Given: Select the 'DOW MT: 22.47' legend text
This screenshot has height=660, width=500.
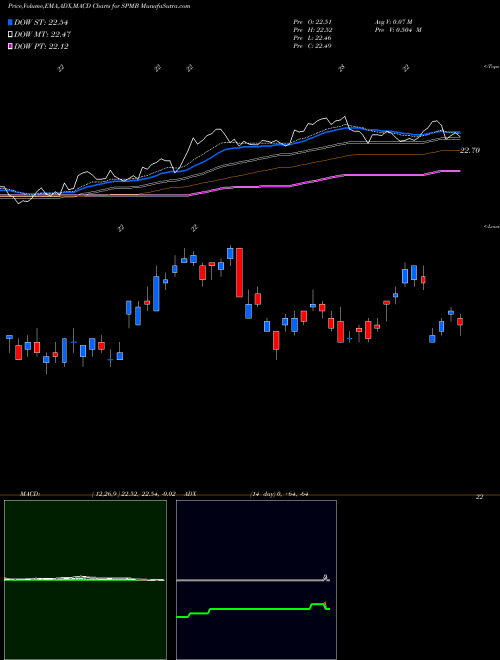Looking at the screenshot, I should click(x=42, y=35).
